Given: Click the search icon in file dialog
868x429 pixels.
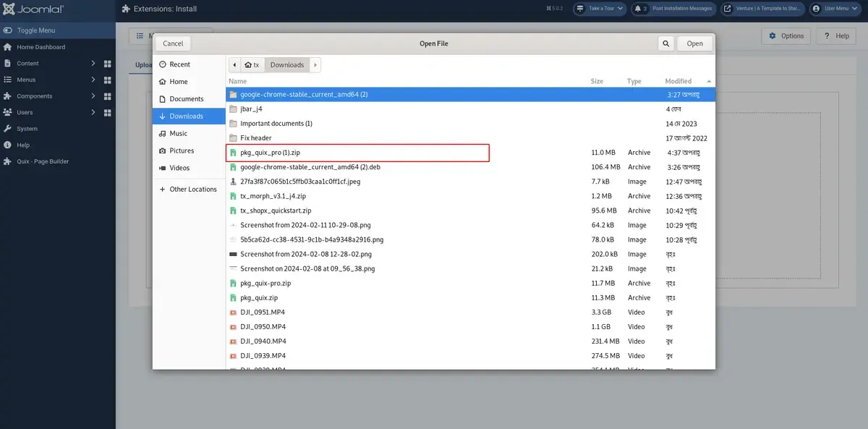Looking at the screenshot, I should coord(666,43).
